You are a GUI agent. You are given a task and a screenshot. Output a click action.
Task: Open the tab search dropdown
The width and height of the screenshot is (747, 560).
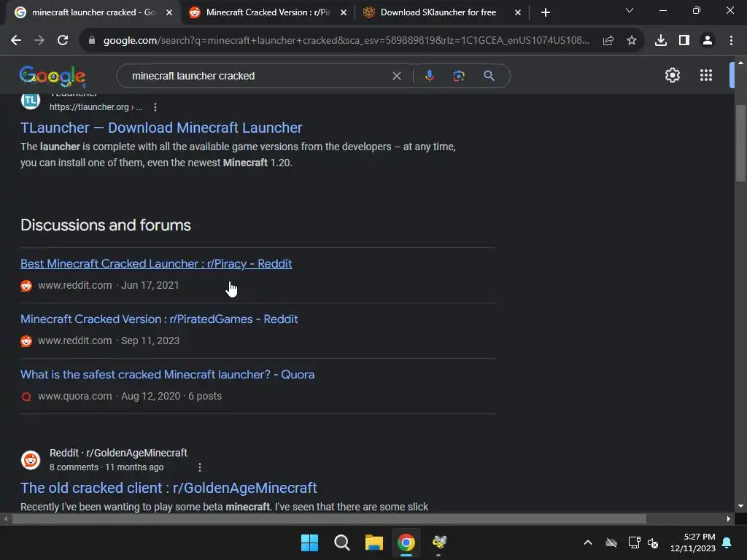(x=630, y=10)
